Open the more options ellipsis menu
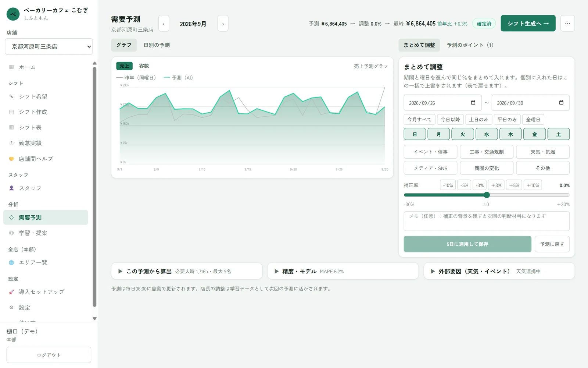This screenshot has height=368, width=588. point(567,23)
